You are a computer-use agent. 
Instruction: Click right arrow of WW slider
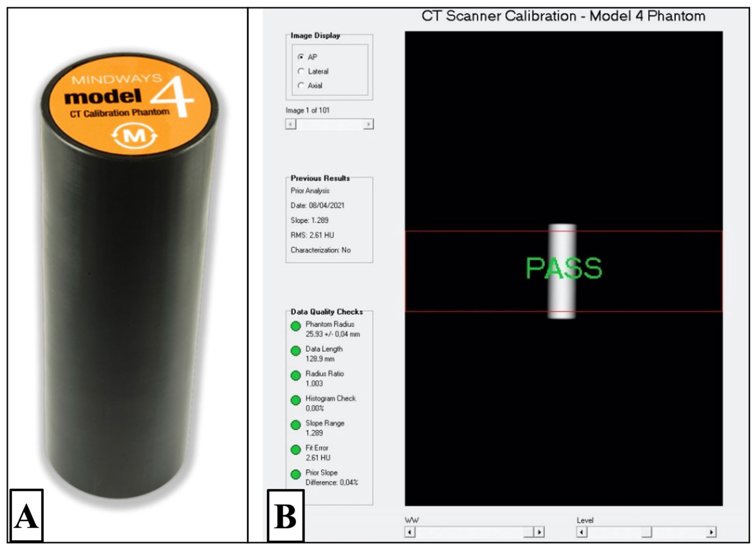[539, 532]
